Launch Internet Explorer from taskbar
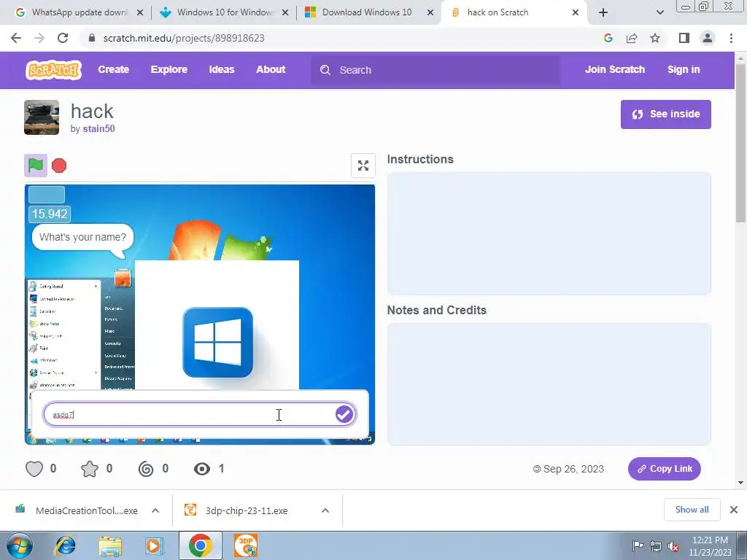The height and width of the screenshot is (560, 747). pyautogui.click(x=66, y=545)
